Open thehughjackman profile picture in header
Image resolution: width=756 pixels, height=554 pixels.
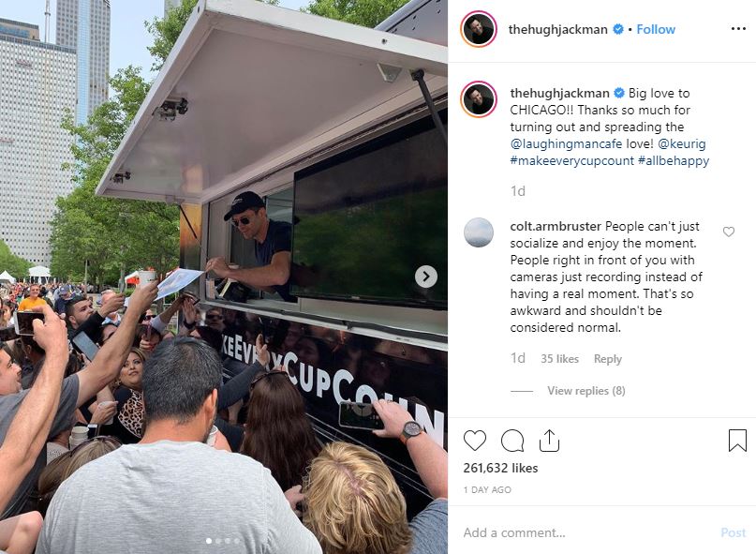pyautogui.click(x=479, y=29)
